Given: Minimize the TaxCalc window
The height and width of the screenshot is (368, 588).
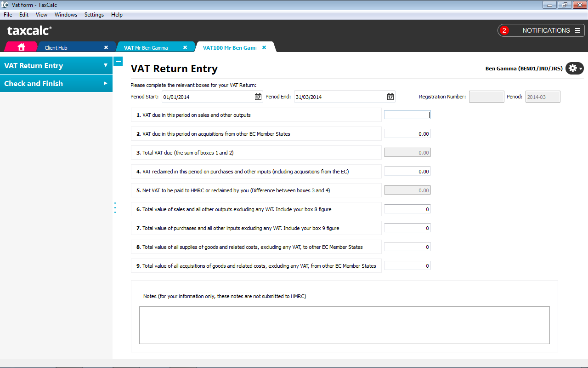Looking at the screenshot, I should pos(549,5).
